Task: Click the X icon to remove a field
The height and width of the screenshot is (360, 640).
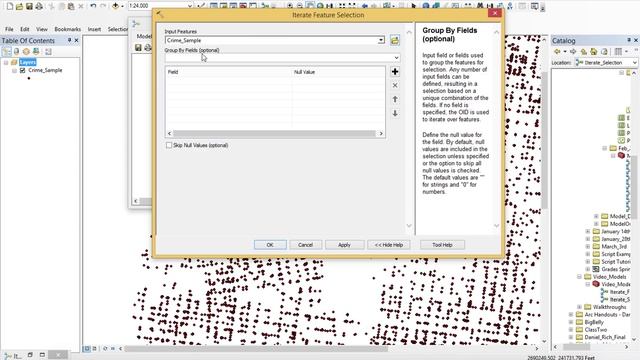Action: coord(395,85)
